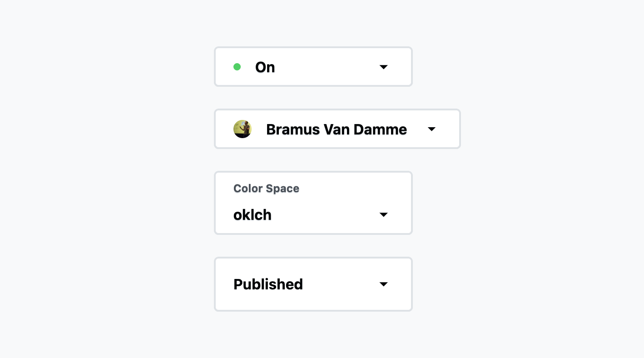The height and width of the screenshot is (358, 644).
Task: Switch the Published state selector
Action: (x=313, y=284)
